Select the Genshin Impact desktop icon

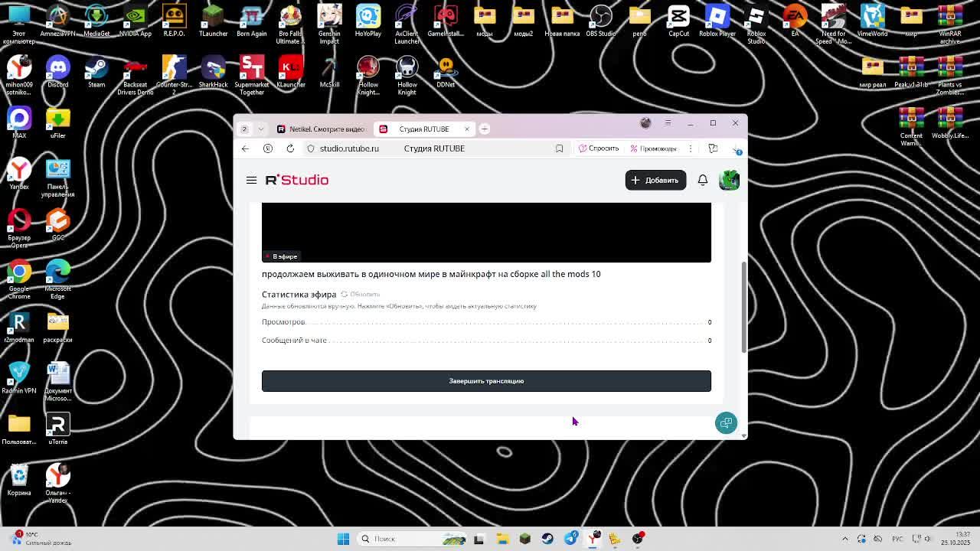(329, 24)
